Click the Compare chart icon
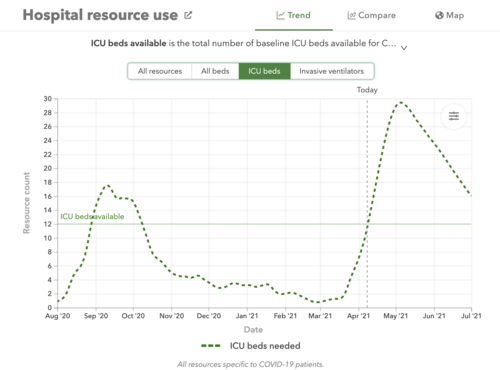Screen dimensions: 500x370 [351, 15]
